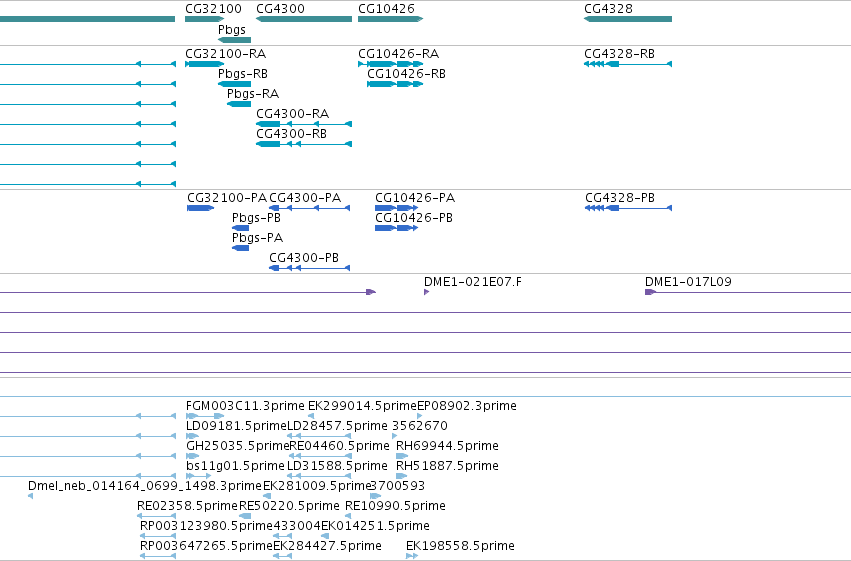Select the CG4300 gene bar

point(304,19)
